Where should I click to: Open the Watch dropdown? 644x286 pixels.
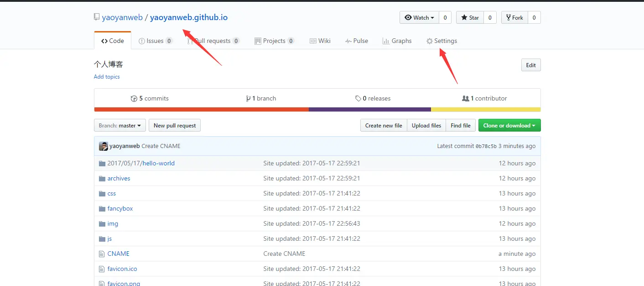pyautogui.click(x=419, y=17)
